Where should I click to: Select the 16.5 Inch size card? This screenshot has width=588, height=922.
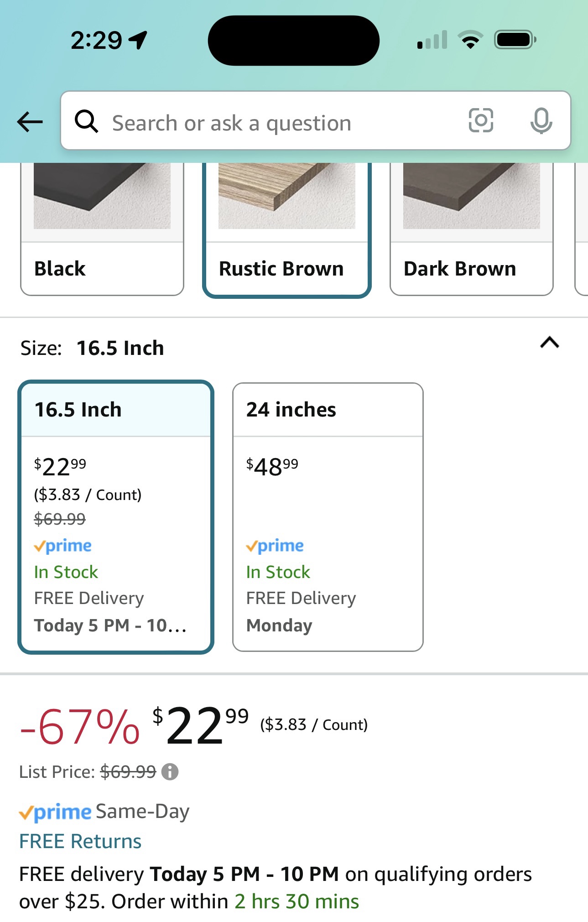click(116, 517)
